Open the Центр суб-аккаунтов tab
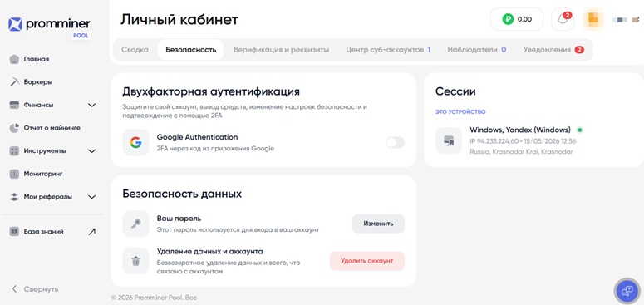This screenshot has width=644, height=305. (x=388, y=50)
